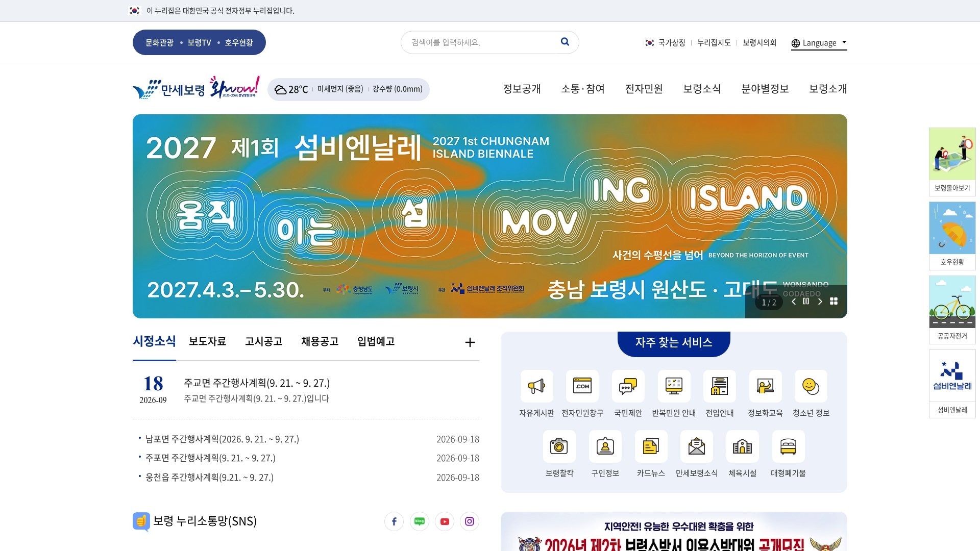This screenshot has width=980, height=551.
Task: Open 주교면 주간행사계획 headline article
Action: point(257,383)
